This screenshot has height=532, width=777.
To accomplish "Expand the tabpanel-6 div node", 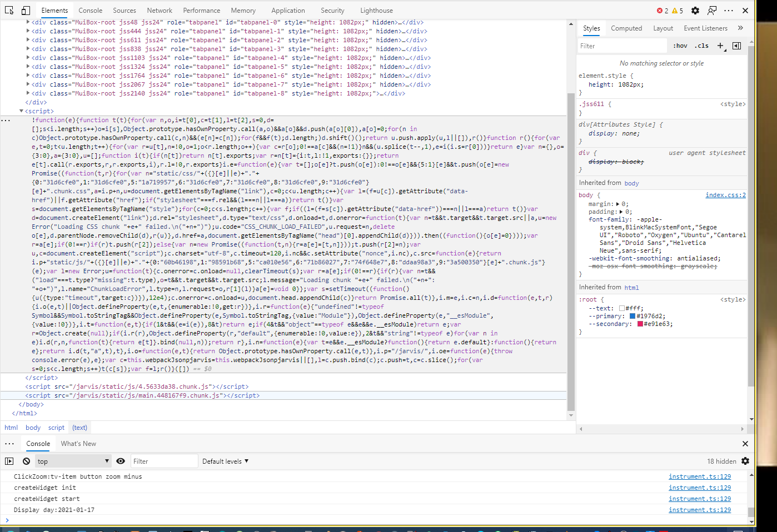I will pyautogui.click(x=28, y=76).
